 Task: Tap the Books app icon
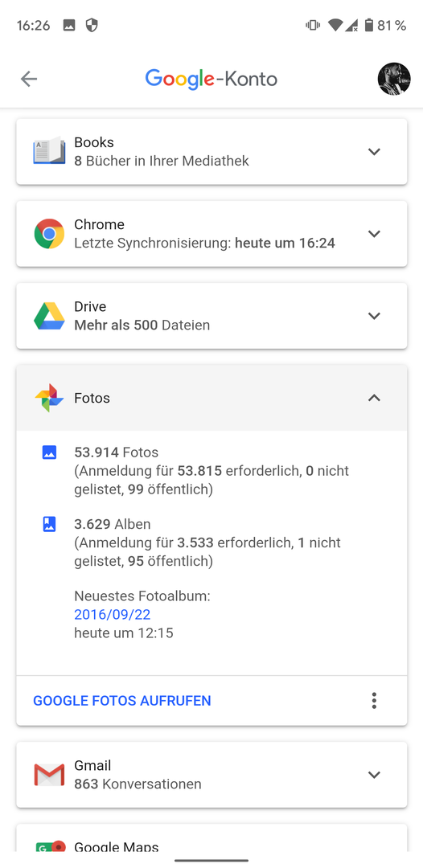click(x=49, y=151)
